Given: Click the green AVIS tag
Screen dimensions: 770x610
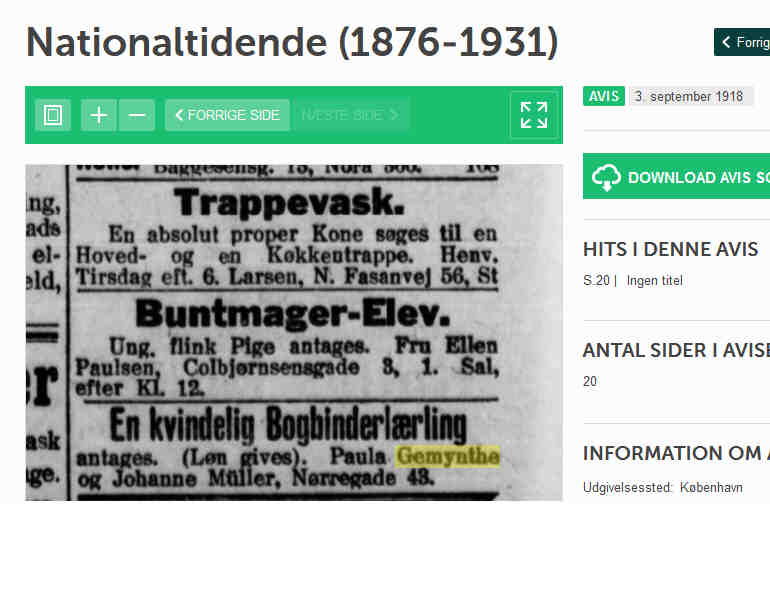Looking at the screenshot, I should point(604,96).
